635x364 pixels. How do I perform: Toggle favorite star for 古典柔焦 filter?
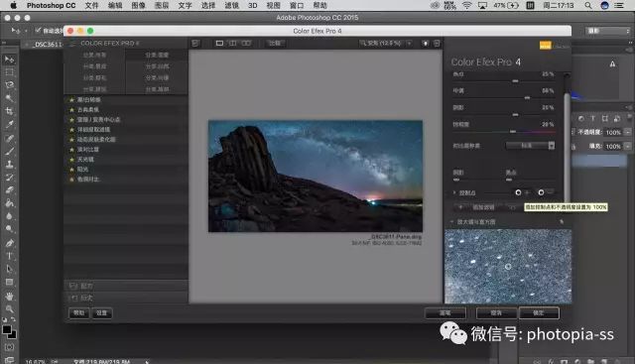71,110
